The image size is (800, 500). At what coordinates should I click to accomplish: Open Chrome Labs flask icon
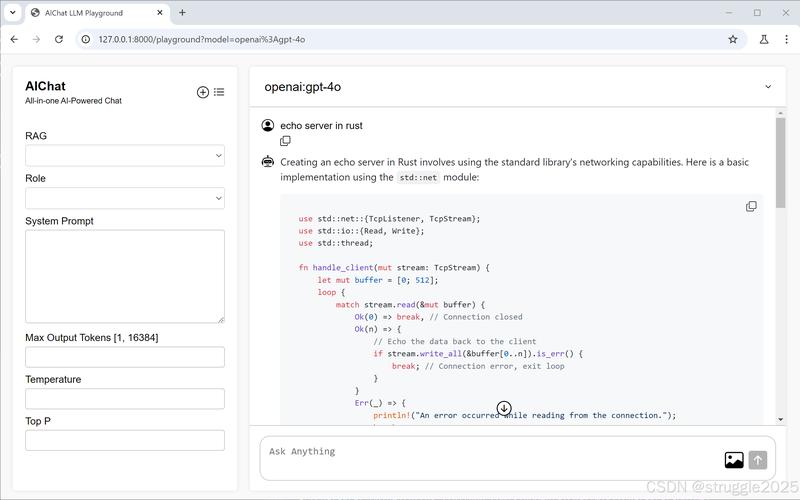[x=764, y=39]
